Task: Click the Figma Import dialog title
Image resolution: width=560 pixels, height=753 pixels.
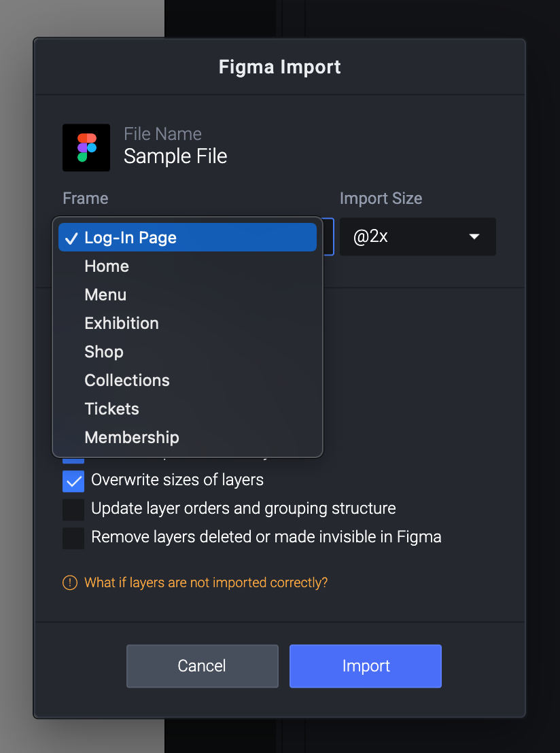Action: [280, 67]
